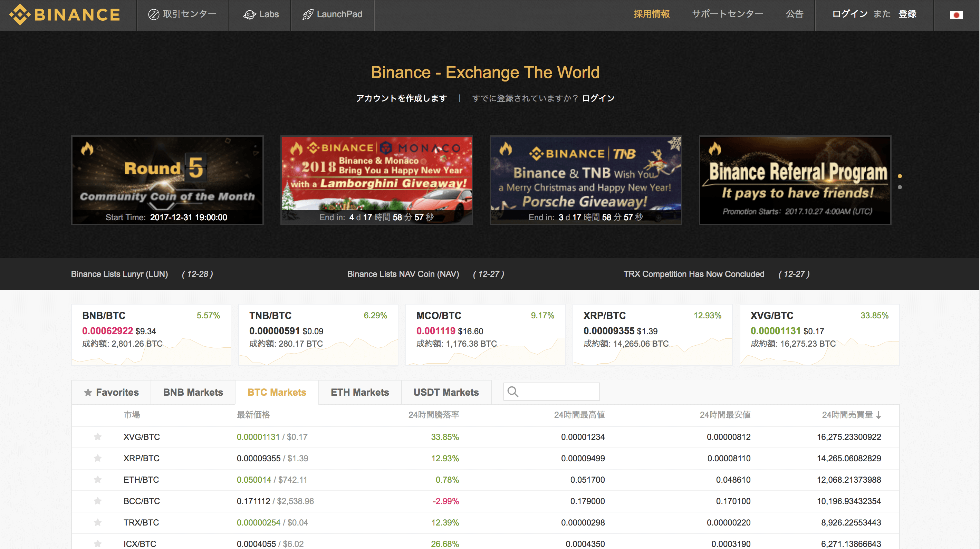Select second banner carousel dot

pos(900,187)
